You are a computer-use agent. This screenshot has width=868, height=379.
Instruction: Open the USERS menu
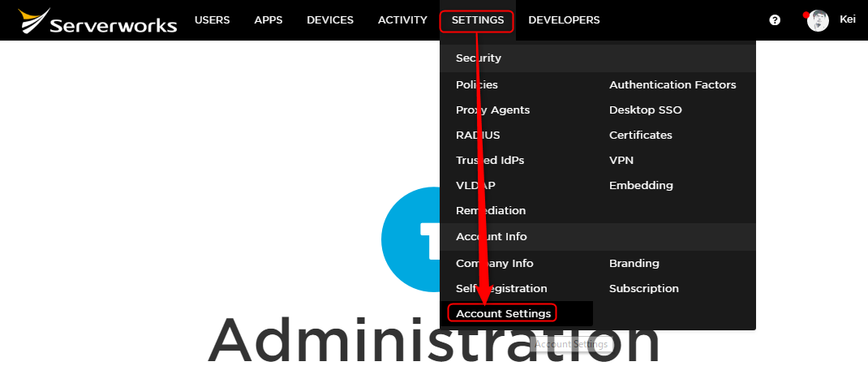click(212, 20)
